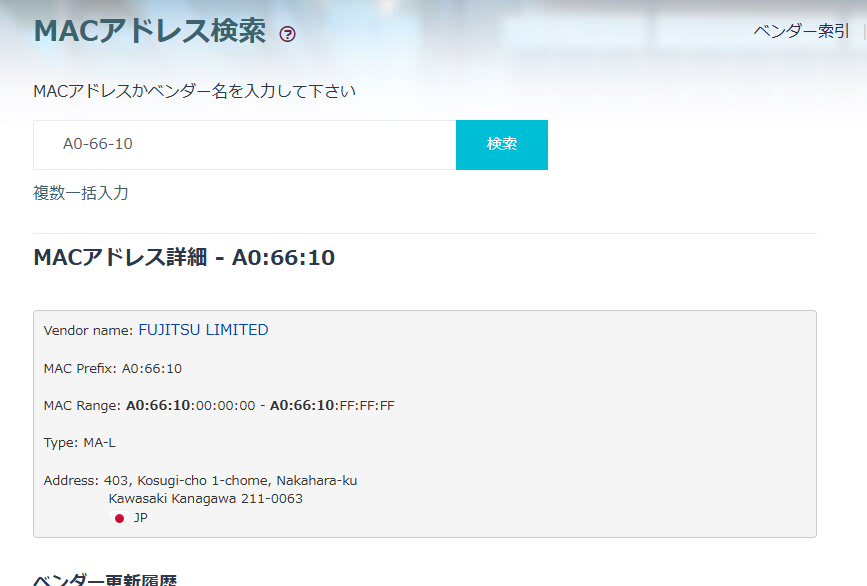Click the MAC Prefix: A0:66:10 text
Screen dimensions: 867x586
pos(113,369)
